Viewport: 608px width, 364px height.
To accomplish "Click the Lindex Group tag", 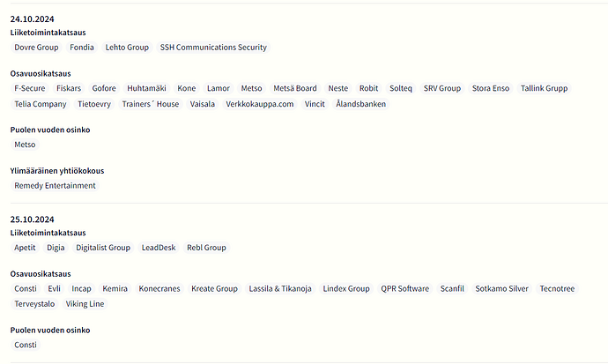I will point(346,289).
